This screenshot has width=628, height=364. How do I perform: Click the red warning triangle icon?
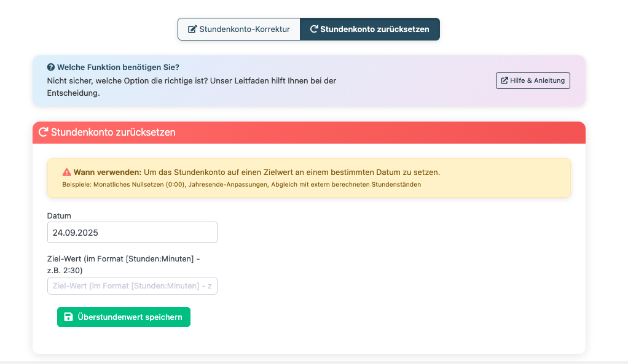[x=66, y=172]
